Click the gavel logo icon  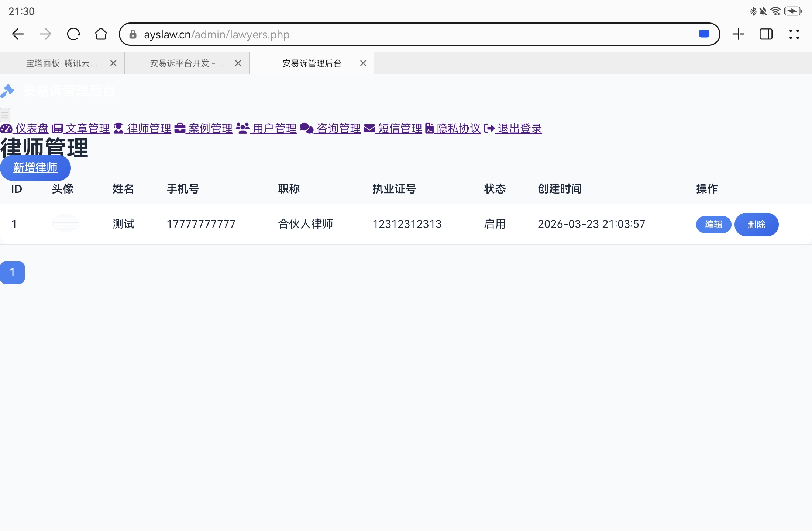pyautogui.click(x=7, y=91)
